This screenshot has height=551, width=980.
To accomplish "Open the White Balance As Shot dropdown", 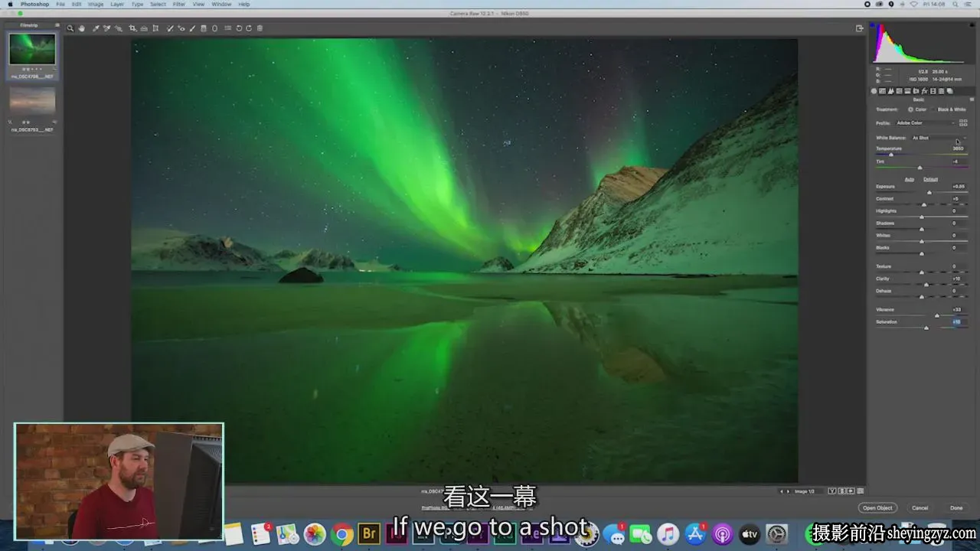I will [x=939, y=138].
